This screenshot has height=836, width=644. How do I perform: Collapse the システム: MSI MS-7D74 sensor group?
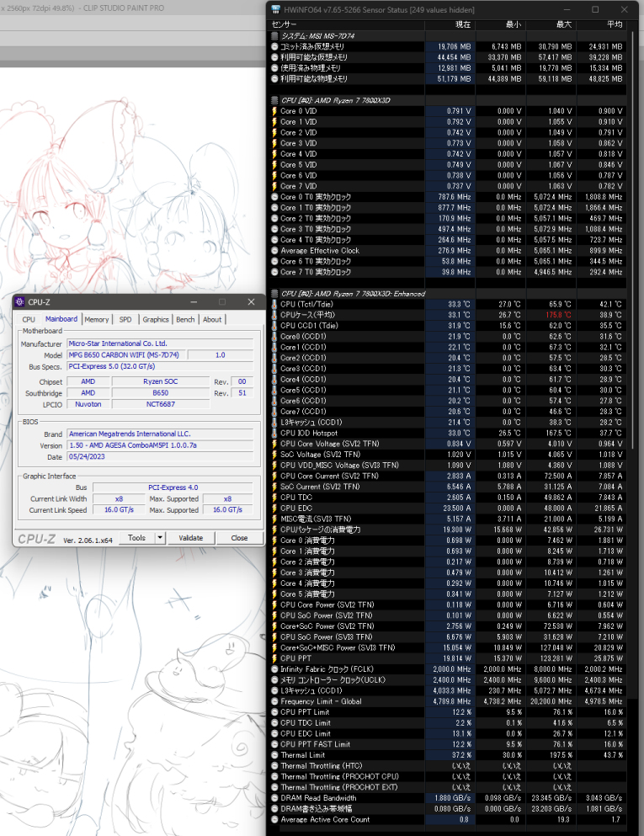click(274, 35)
